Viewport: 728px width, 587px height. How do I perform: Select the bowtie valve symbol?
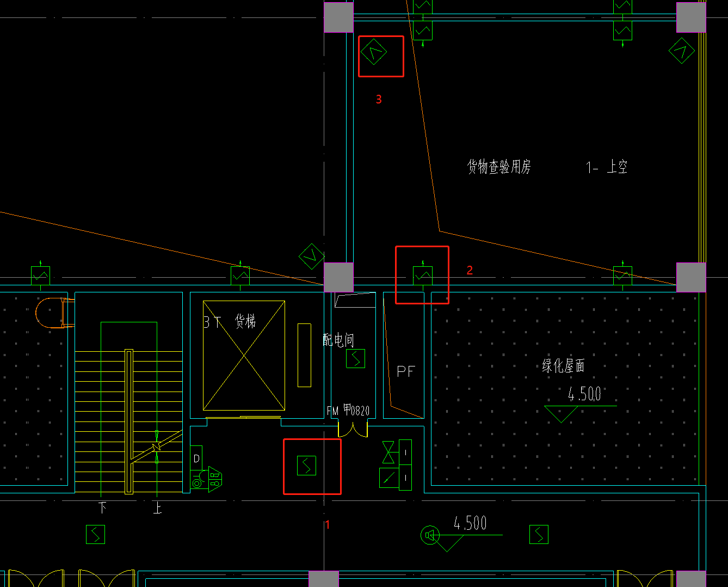[388, 453]
